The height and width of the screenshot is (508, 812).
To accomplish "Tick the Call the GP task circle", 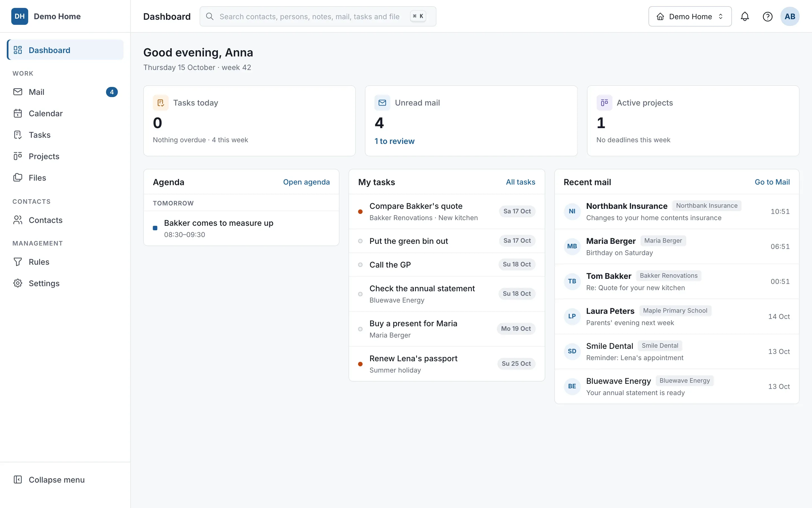I will point(360,265).
